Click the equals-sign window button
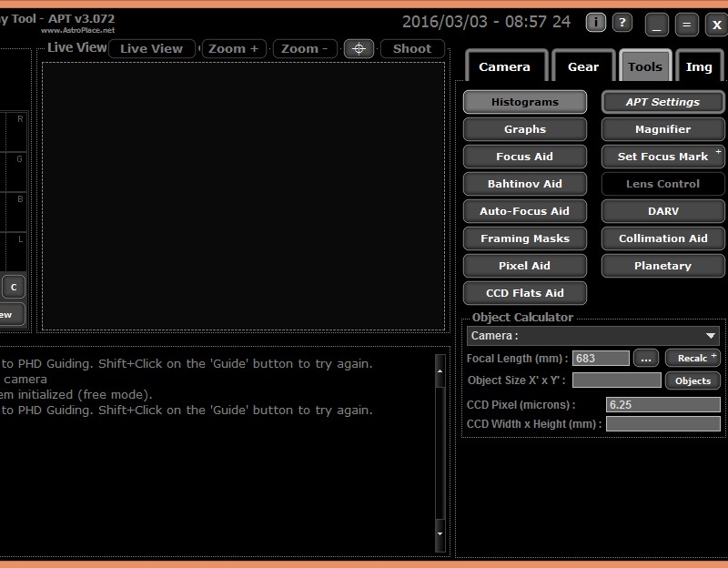The height and width of the screenshot is (568, 728). (x=687, y=25)
